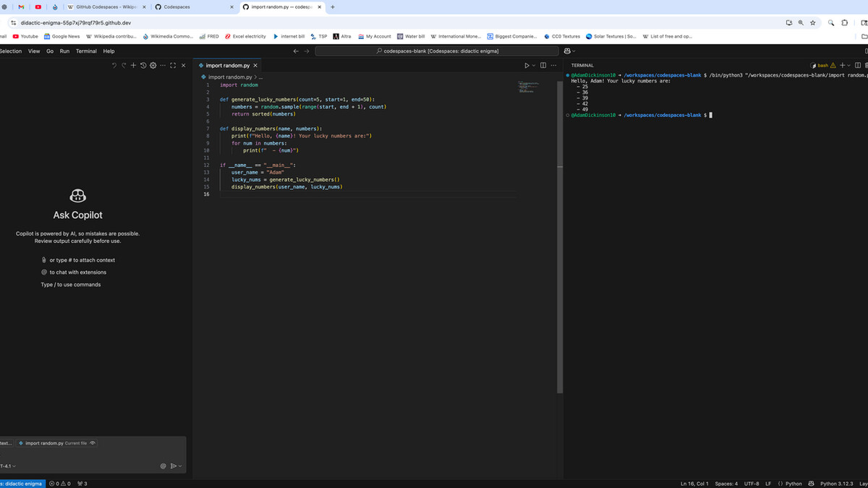The width and height of the screenshot is (868, 488).
Task: Click Ln 16, Col 1 in status bar
Action: click(x=694, y=484)
